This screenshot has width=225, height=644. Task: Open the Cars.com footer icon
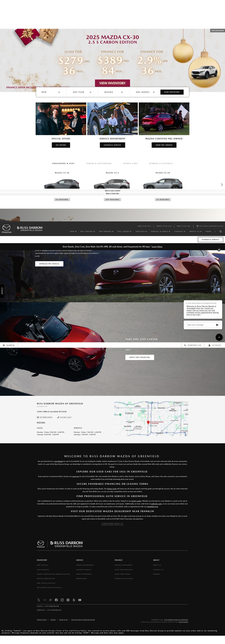point(45,600)
